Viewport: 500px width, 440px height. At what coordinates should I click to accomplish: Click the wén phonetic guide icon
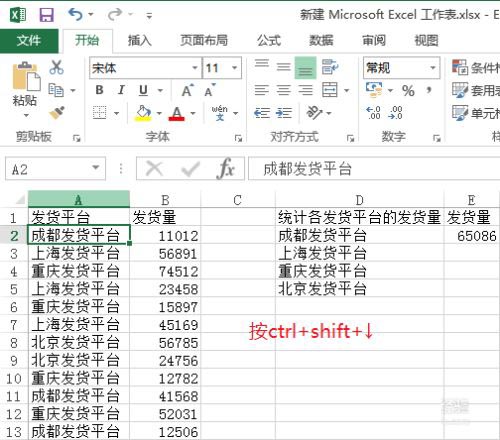(x=219, y=113)
